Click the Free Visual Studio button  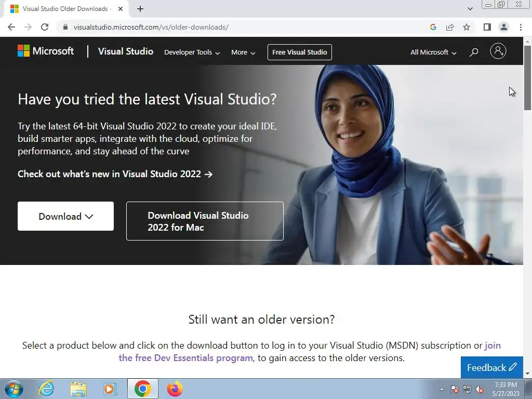pos(300,52)
